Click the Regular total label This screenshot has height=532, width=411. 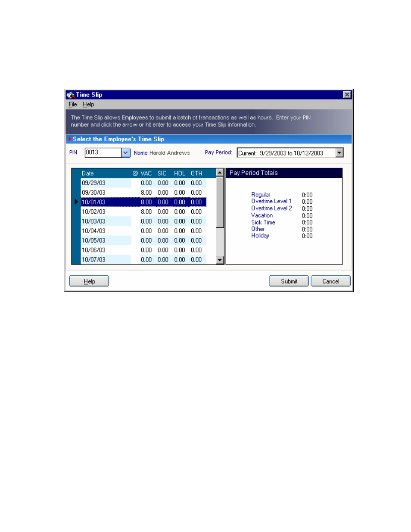click(261, 195)
